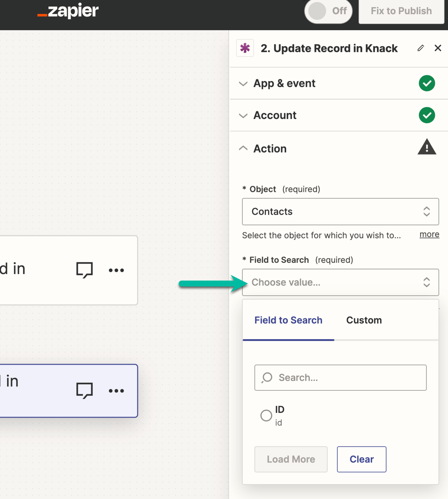This screenshot has width=448, height=499.
Task: Open comment icon on the selected step card
Action: (x=84, y=390)
